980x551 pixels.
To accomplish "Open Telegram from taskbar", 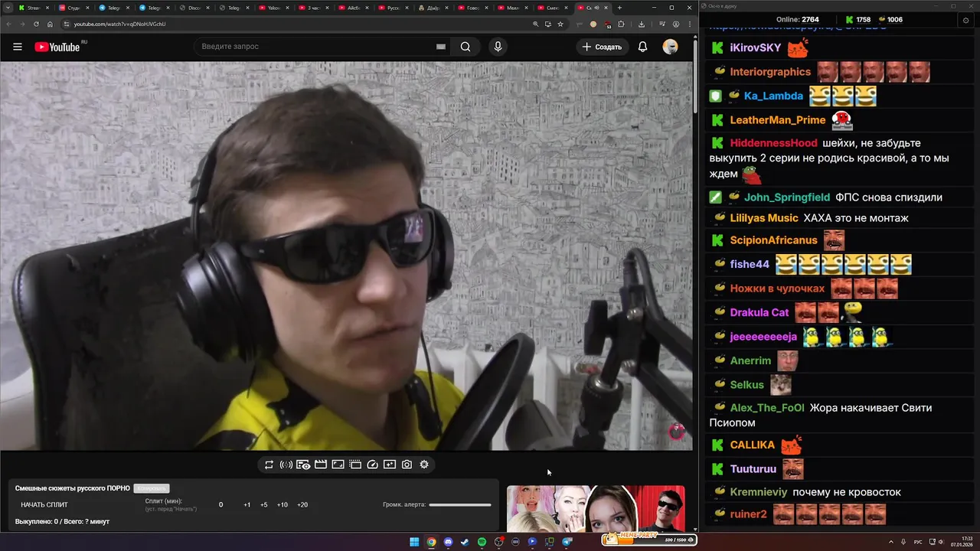I will [x=567, y=542].
